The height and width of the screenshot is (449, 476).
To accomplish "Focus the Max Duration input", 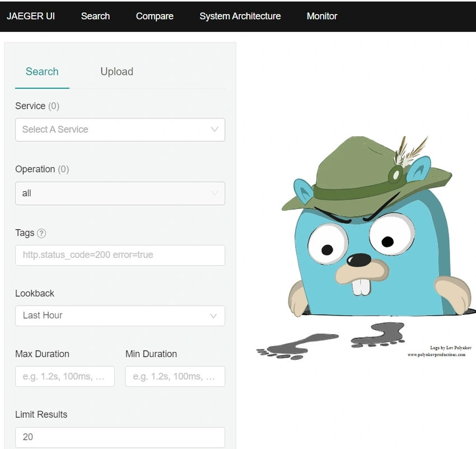I will point(64,376).
